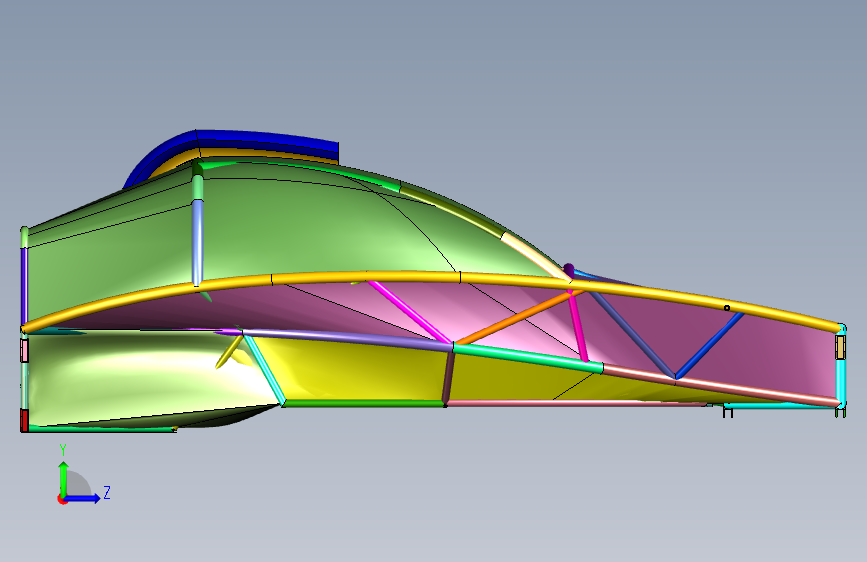
Task: Select the red block at bottom-left corner
Action: pyautogui.click(x=24, y=420)
